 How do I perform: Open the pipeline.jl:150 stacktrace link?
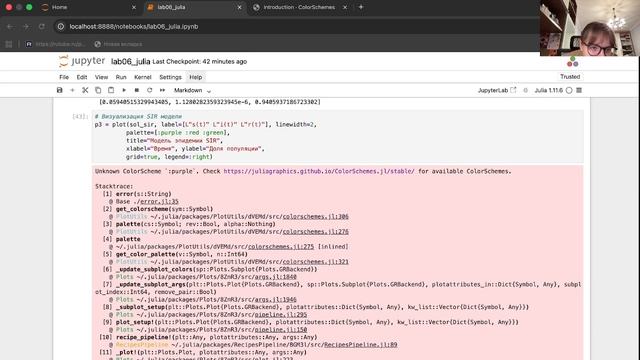(281, 330)
